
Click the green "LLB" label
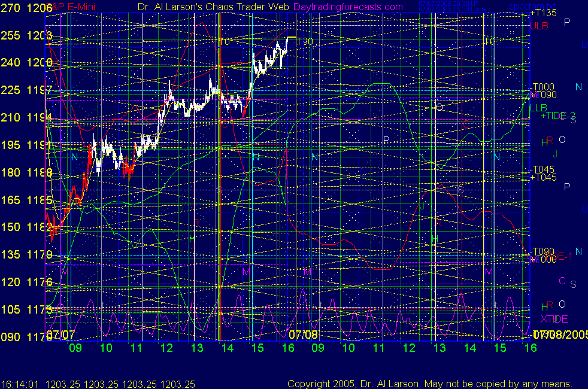(x=538, y=108)
